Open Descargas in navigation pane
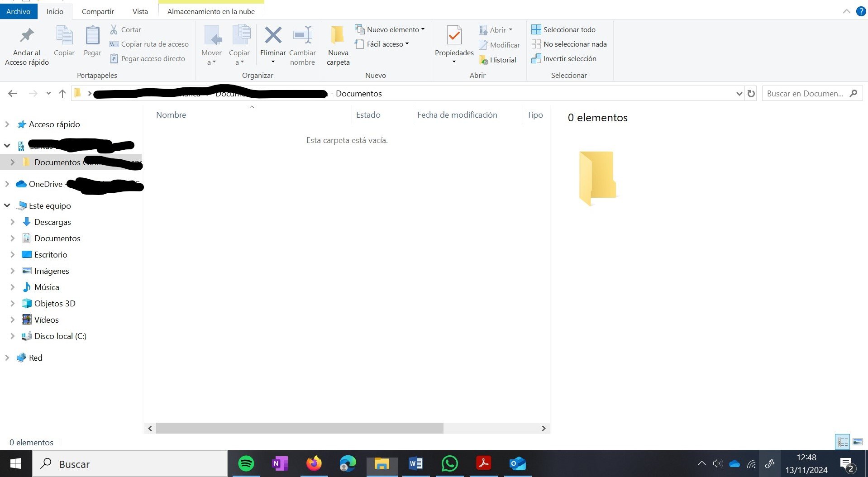 52,222
